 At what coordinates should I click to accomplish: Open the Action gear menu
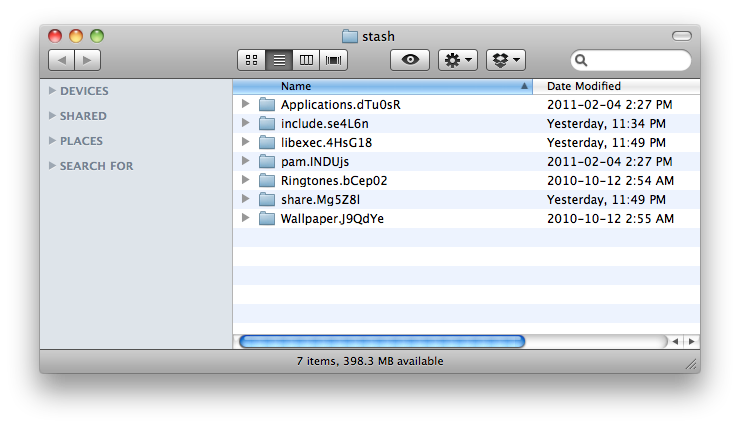[458, 60]
